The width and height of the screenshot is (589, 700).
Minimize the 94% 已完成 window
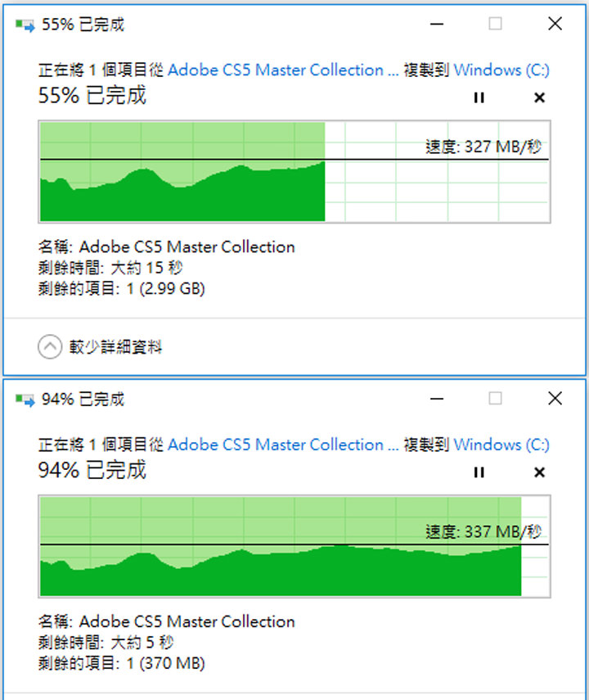(436, 400)
